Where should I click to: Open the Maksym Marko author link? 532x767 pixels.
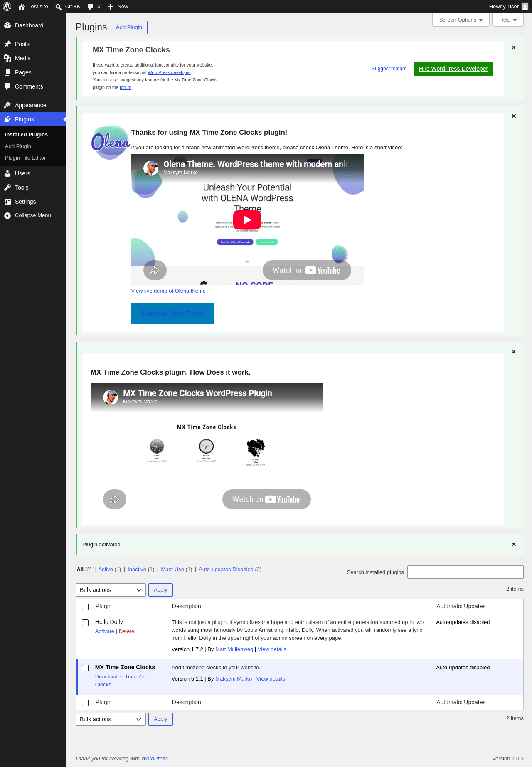tap(234, 679)
